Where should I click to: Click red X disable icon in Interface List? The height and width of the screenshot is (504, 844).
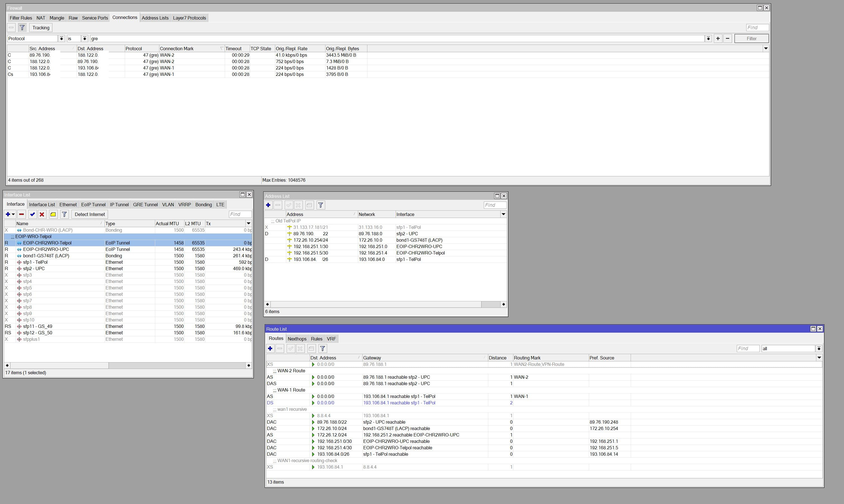coord(42,214)
